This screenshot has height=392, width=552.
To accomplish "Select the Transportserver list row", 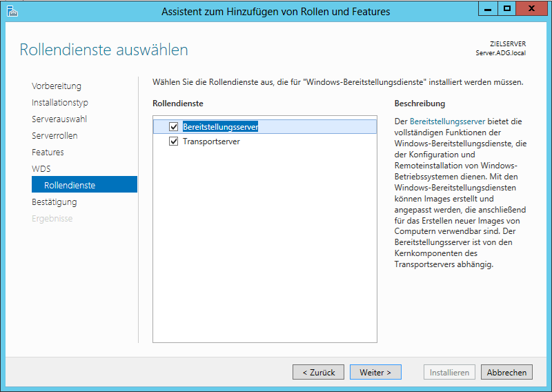I will pyautogui.click(x=265, y=141).
